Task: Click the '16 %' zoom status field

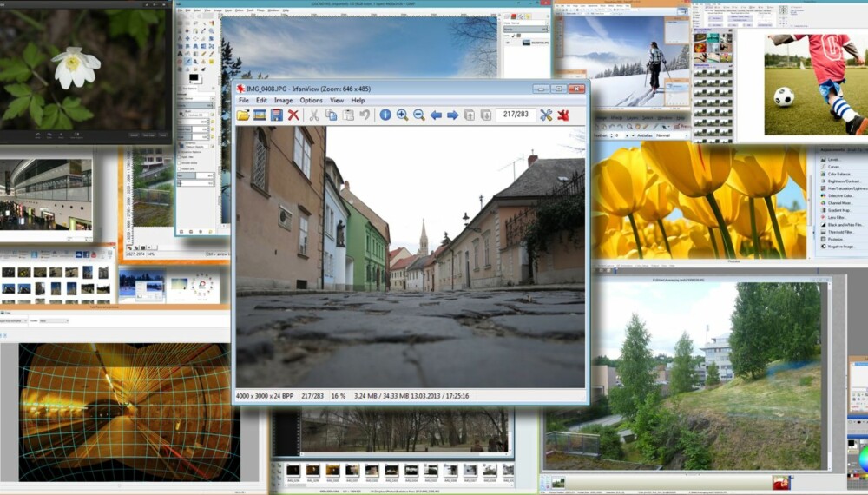Action: click(x=339, y=396)
